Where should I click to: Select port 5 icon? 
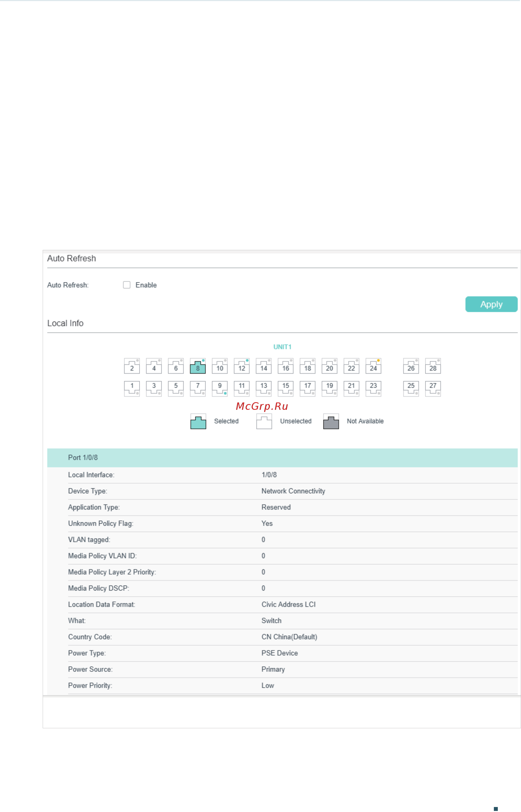pyautogui.click(x=176, y=389)
